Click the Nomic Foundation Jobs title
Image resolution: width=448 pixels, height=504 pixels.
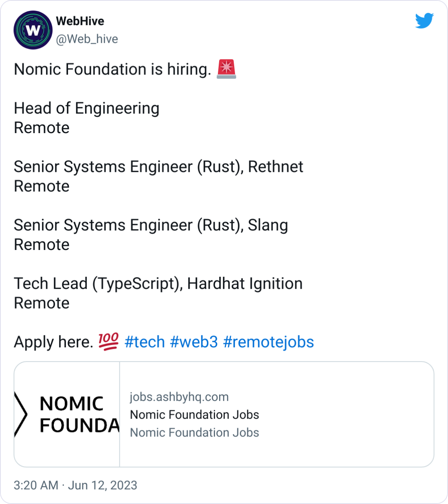[x=194, y=414]
